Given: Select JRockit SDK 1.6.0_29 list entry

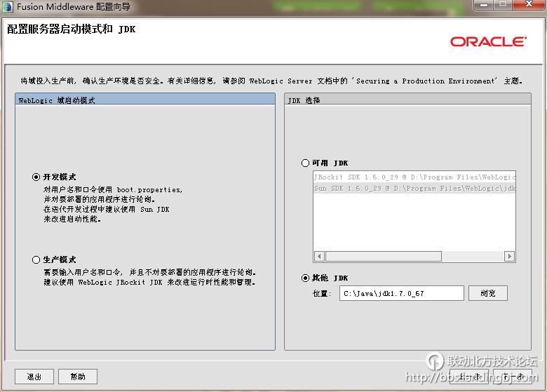Looking at the screenshot, I should coord(414,177).
